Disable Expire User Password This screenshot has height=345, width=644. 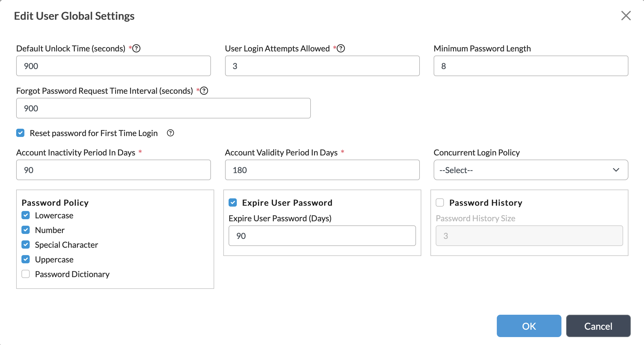[233, 202]
